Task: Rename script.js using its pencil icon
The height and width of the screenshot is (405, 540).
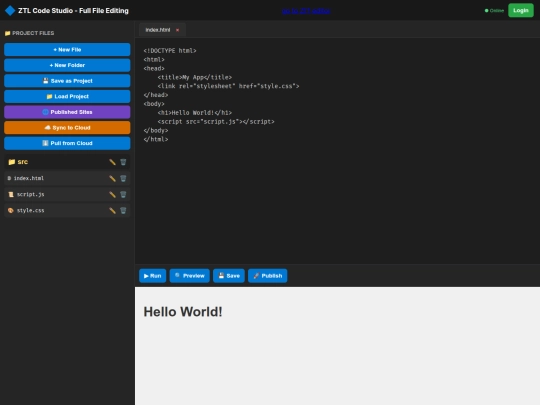Action: click(x=112, y=195)
